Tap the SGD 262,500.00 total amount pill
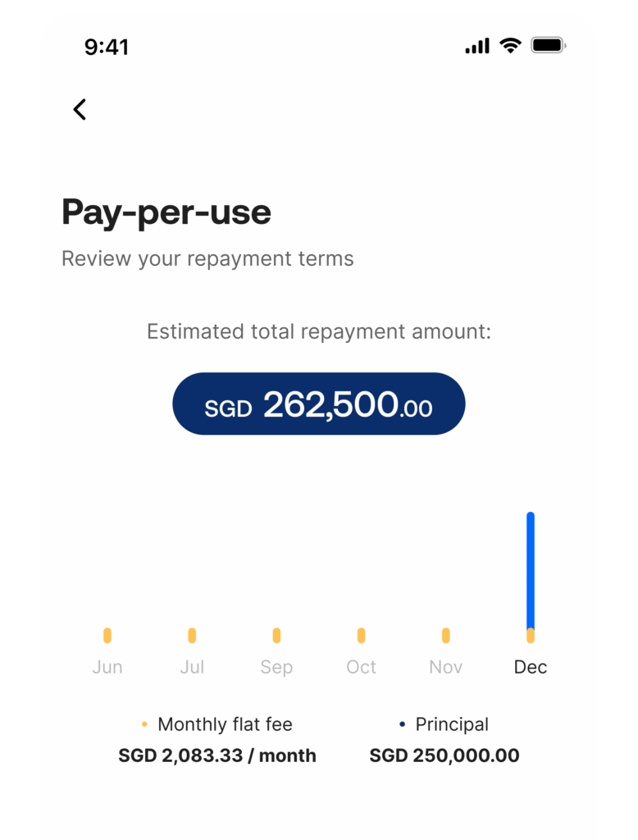This screenshot has width=638, height=840. [x=318, y=404]
